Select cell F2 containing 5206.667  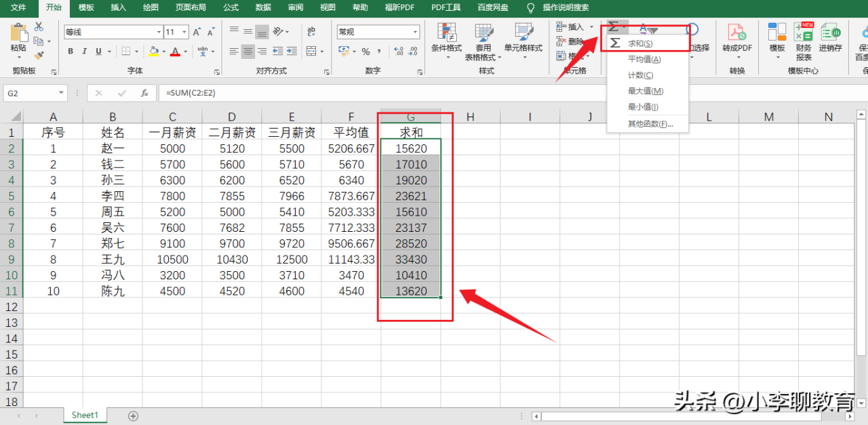pos(351,148)
